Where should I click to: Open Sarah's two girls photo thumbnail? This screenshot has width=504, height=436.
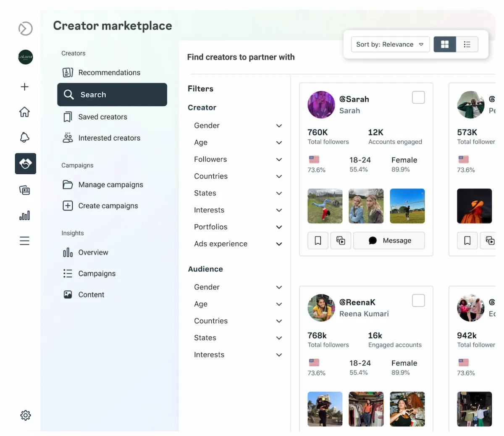(x=366, y=206)
